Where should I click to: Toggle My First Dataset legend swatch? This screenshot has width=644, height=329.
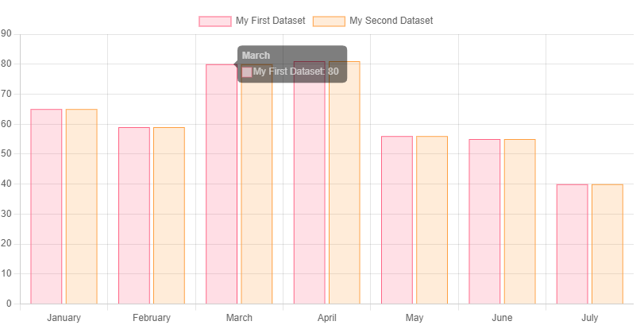215,21
